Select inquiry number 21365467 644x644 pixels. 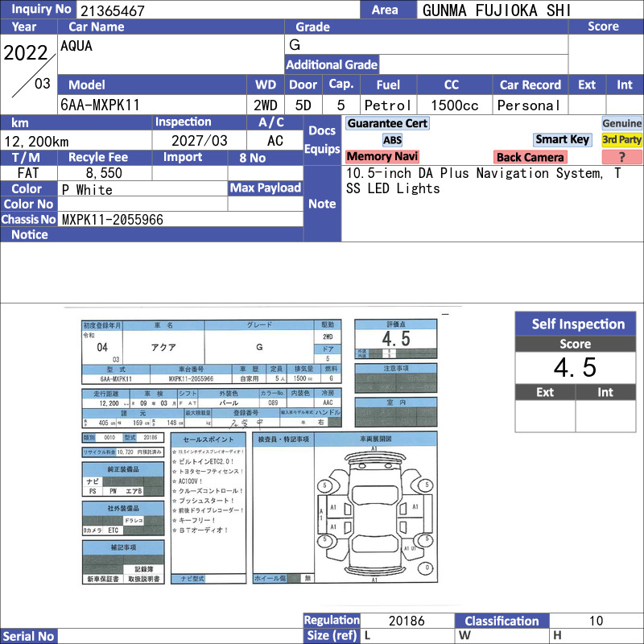pos(113,10)
